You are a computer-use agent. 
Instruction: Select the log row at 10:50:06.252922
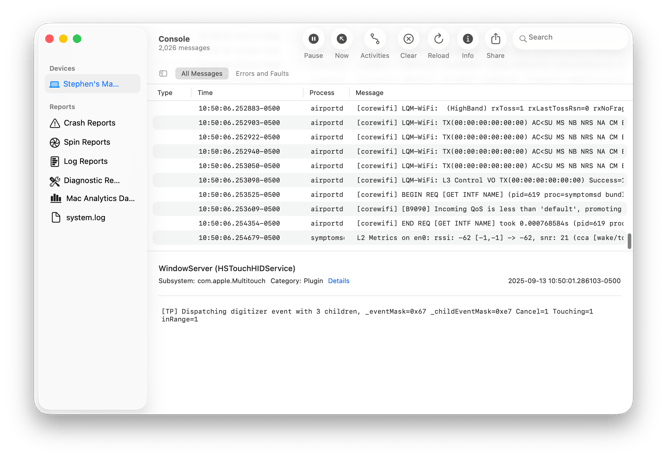coord(390,137)
